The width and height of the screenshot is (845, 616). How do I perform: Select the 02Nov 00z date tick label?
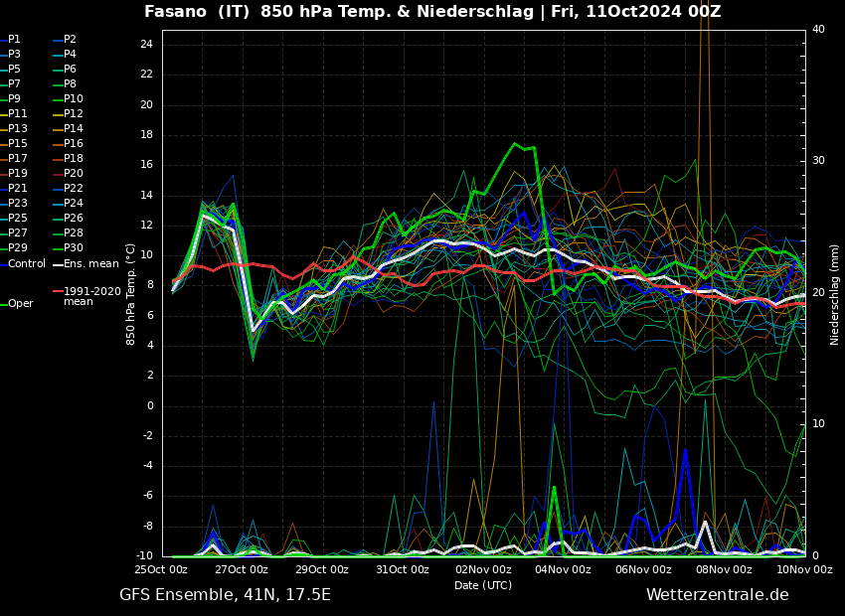point(483,570)
